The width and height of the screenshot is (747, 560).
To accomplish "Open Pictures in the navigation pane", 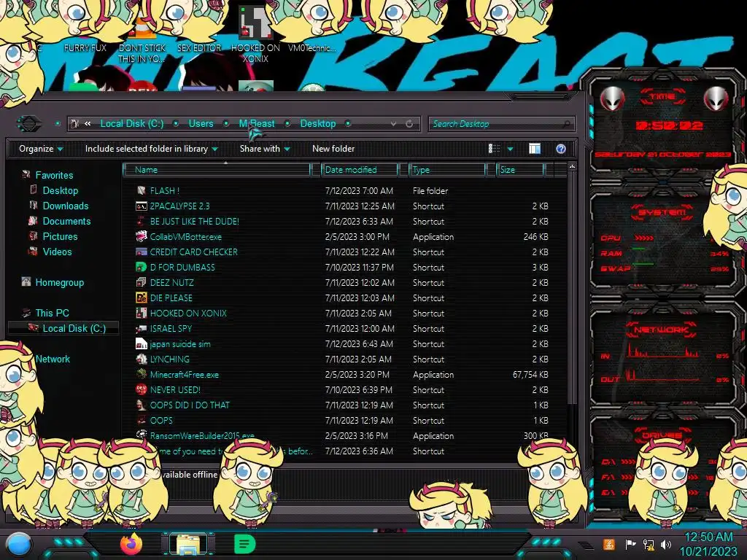I will point(60,236).
